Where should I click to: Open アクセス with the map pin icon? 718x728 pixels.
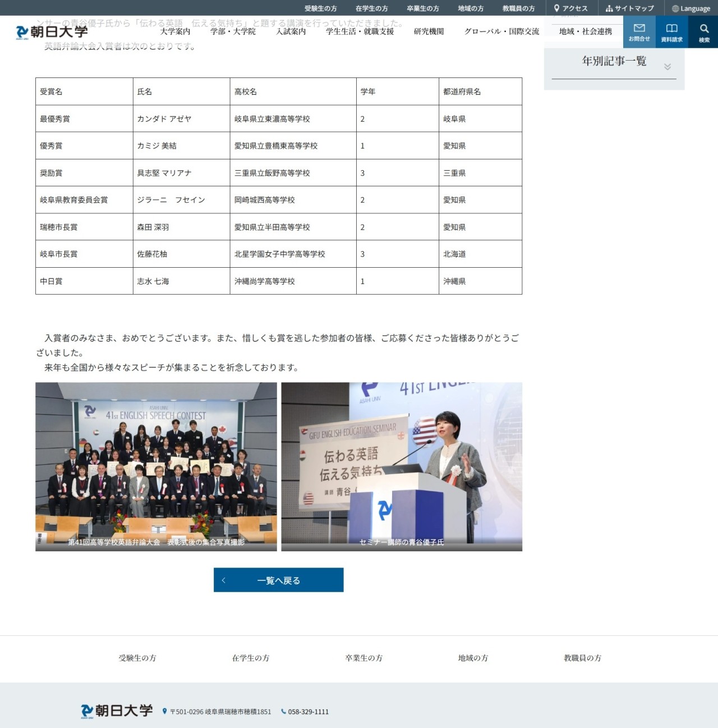pos(571,8)
